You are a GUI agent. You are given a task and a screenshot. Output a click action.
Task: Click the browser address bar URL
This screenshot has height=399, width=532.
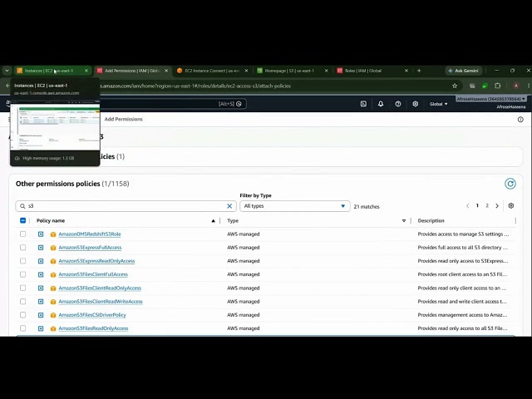click(x=195, y=86)
